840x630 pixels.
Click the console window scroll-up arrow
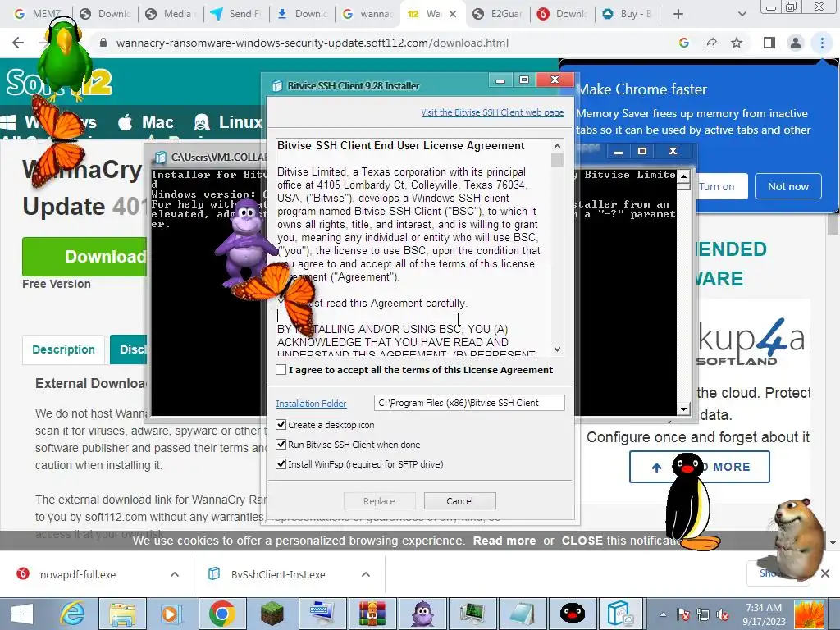point(683,176)
